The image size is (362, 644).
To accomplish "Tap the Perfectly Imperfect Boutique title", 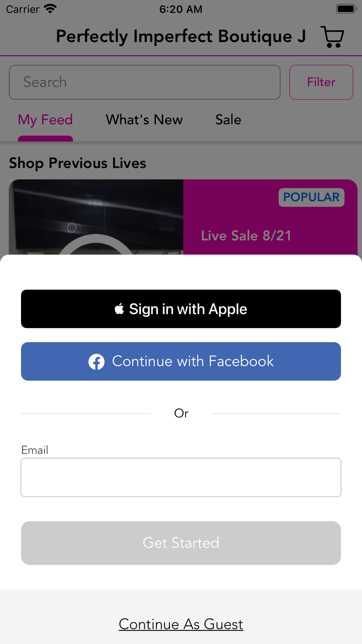I will click(x=181, y=37).
